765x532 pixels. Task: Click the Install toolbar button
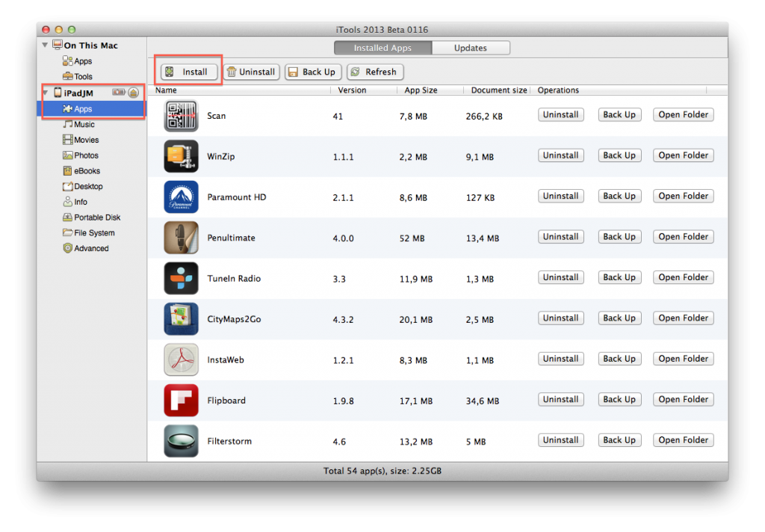[x=189, y=72]
